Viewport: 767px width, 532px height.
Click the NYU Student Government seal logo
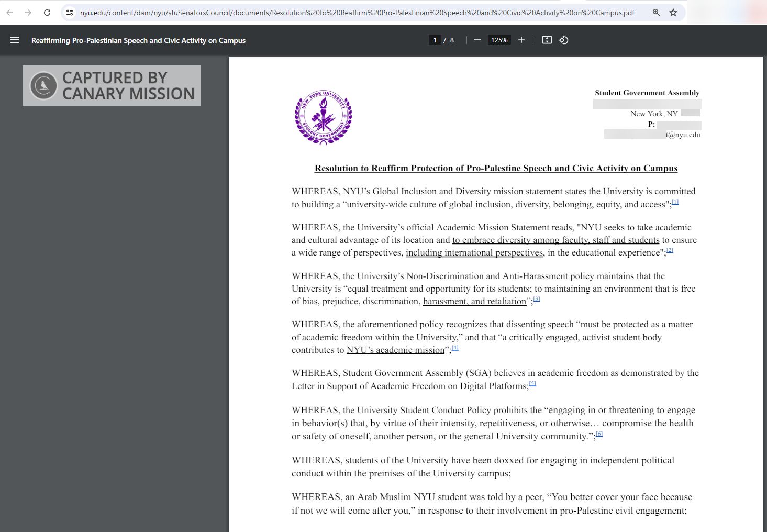(x=323, y=117)
